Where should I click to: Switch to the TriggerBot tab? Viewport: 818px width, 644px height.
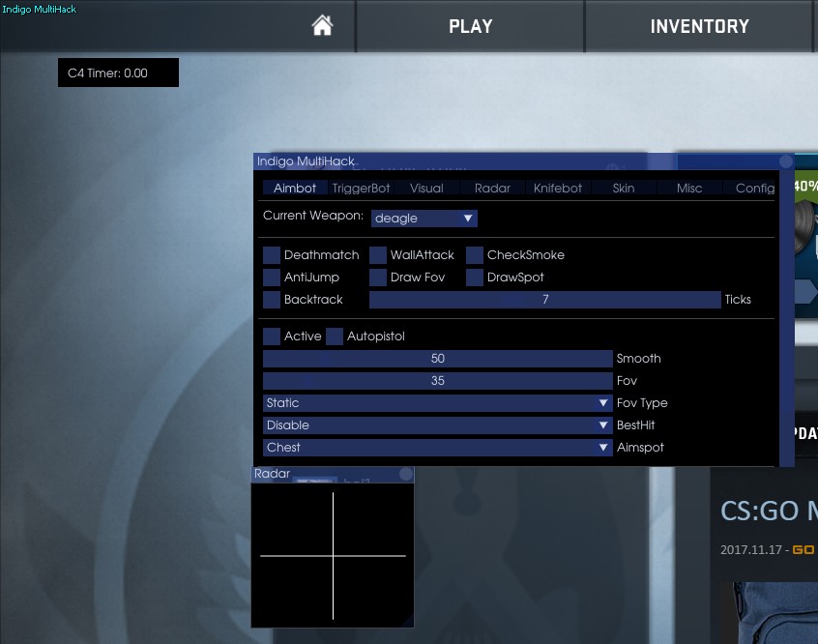tap(361, 188)
